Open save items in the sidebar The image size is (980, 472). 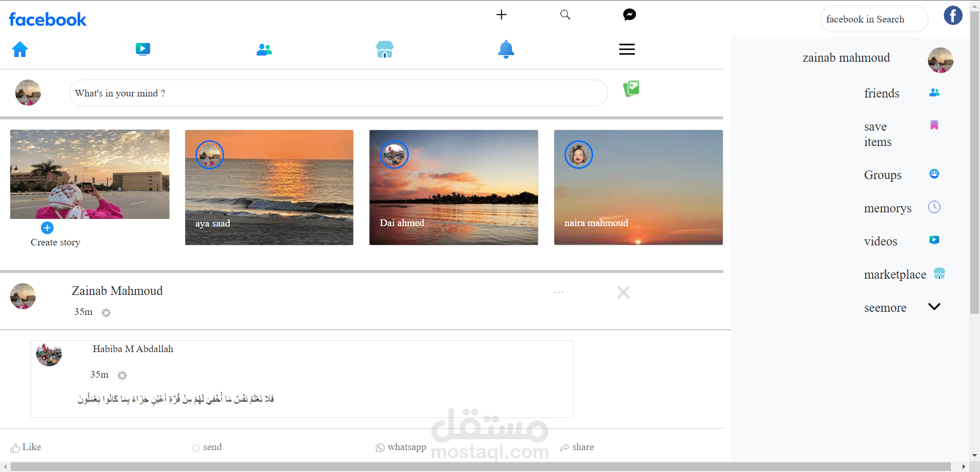(878, 134)
